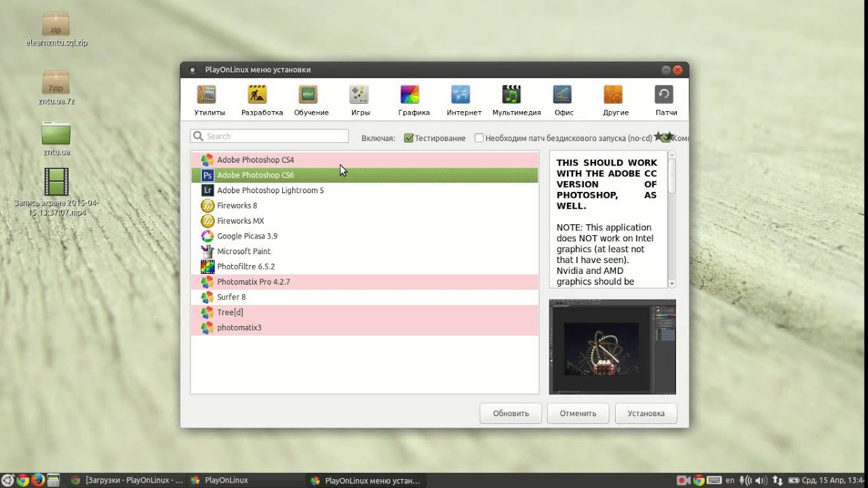This screenshot has height=488, width=868.
Task: Click the Search field
Action: pos(269,136)
